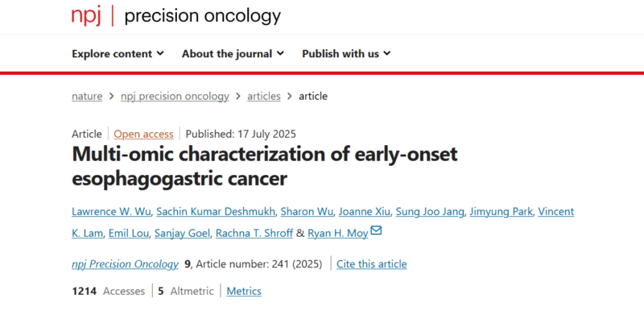Open the About the journal dropdown
This screenshot has height=311, width=644.
pos(233,54)
